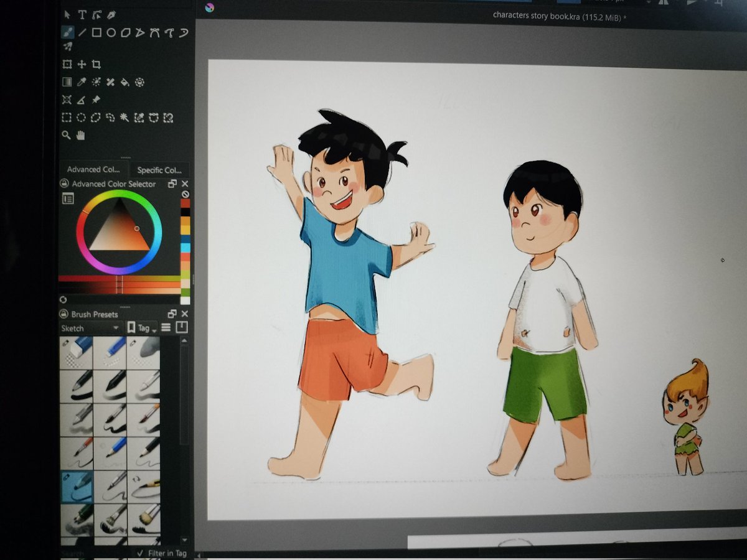Screen dimensions: 747x560
Task: Select the Pan hand tool
Action: [81, 135]
